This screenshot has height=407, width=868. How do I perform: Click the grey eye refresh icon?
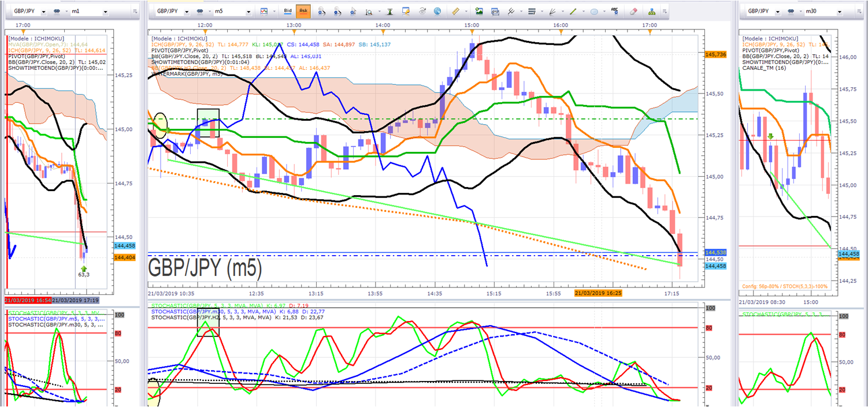[422, 11]
